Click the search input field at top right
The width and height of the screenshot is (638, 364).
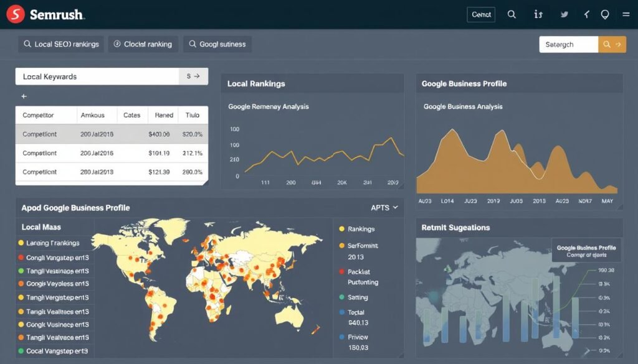pos(567,44)
